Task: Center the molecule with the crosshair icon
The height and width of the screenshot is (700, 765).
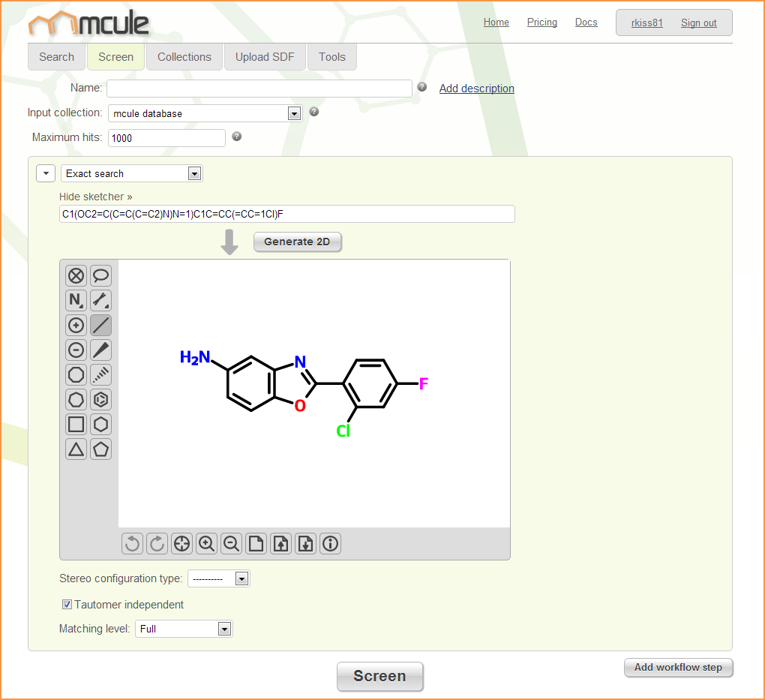Action: (181, 544)
